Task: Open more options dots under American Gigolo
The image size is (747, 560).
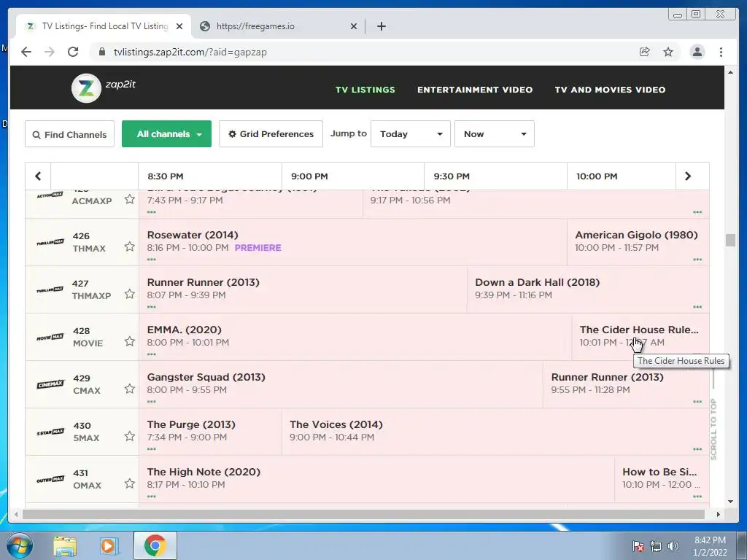Action: click(x=697, y=260)
